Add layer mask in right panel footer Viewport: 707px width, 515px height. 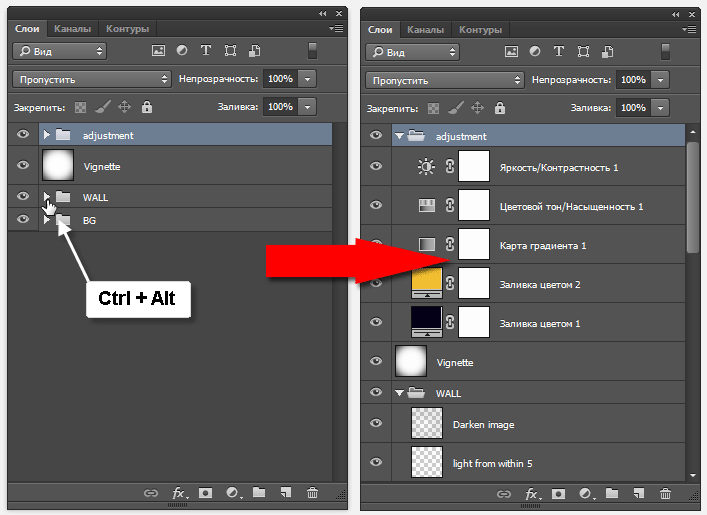point(559,494)
